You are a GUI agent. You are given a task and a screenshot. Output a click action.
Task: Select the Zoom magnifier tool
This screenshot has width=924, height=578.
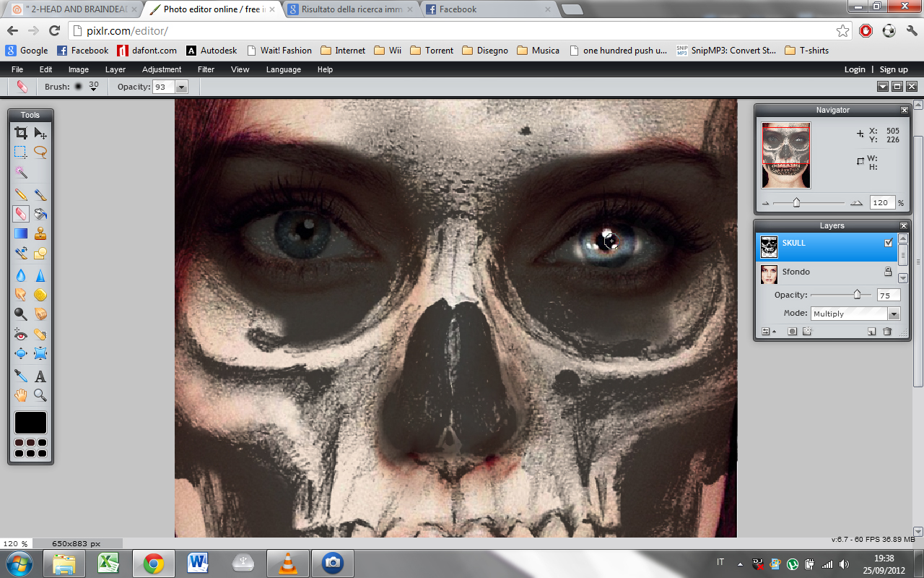pos(40,395)
